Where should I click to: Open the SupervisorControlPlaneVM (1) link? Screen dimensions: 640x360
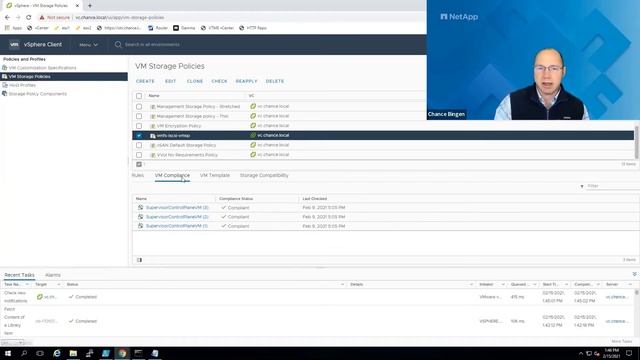pyautogui.click(x=177, y=226)
